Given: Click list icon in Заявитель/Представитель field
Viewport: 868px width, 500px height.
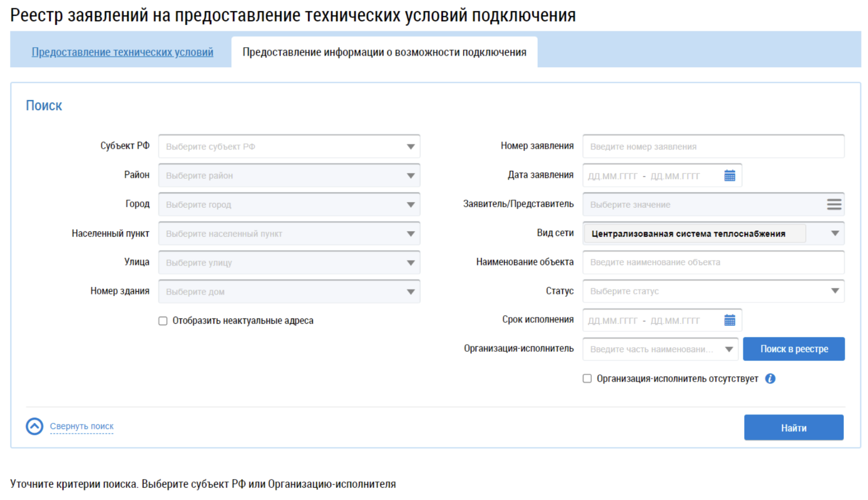Looking at the screenshot, I should pyautogui.click(x=834, y=204).
